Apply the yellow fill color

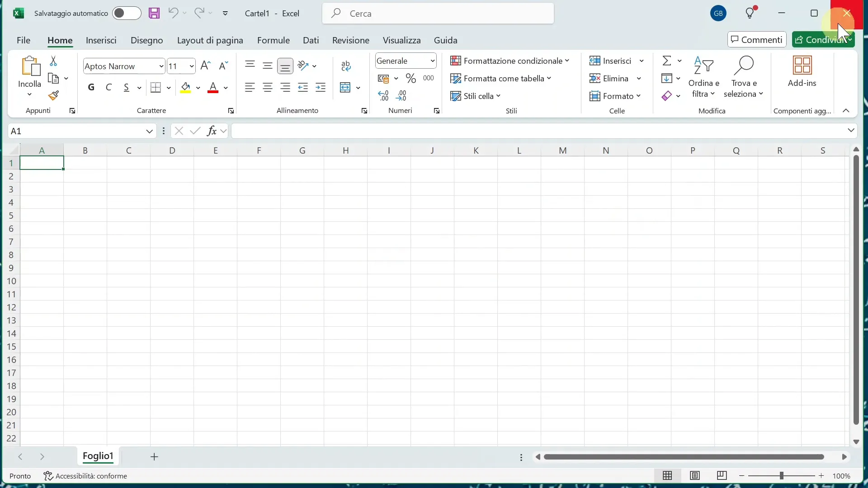click(185, 88)
